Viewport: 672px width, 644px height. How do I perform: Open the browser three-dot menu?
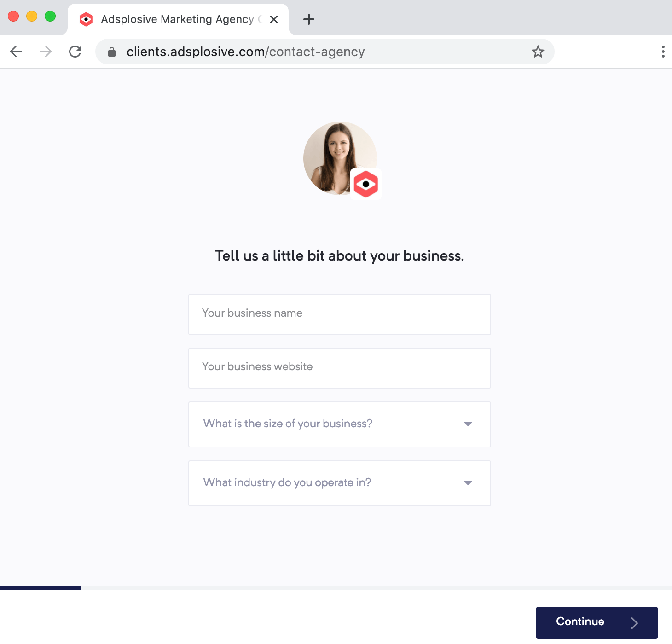[x=663, y=52]
